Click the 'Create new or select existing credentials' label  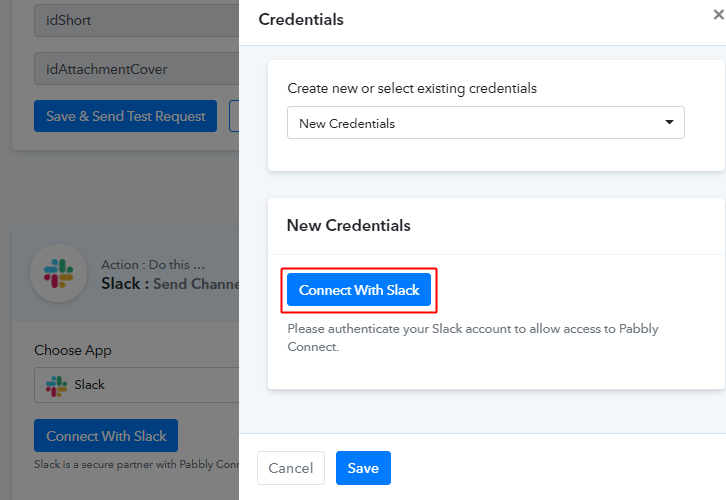412,88
